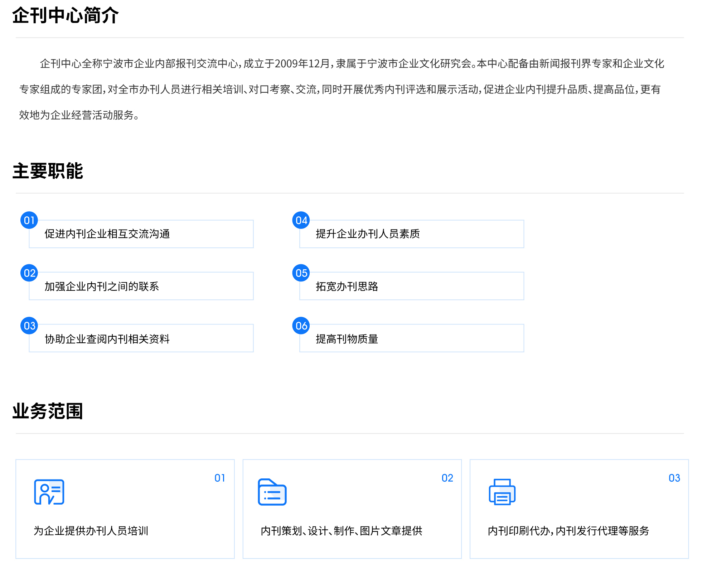Click the 企刊中心简介 heading

(65, 15)
